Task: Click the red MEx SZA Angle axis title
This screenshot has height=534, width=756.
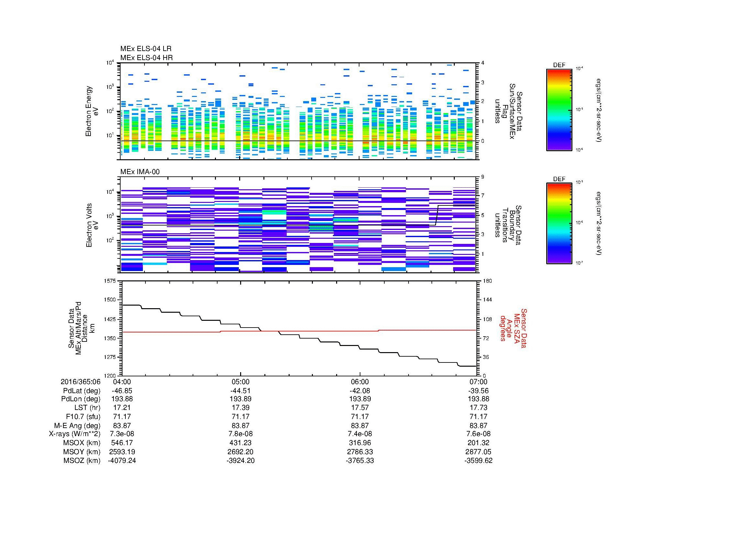Action: (x=514, y=328)
